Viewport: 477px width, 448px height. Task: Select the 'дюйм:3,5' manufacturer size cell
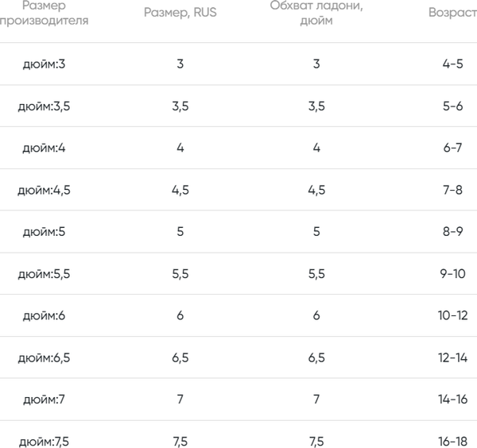(44, 106)
